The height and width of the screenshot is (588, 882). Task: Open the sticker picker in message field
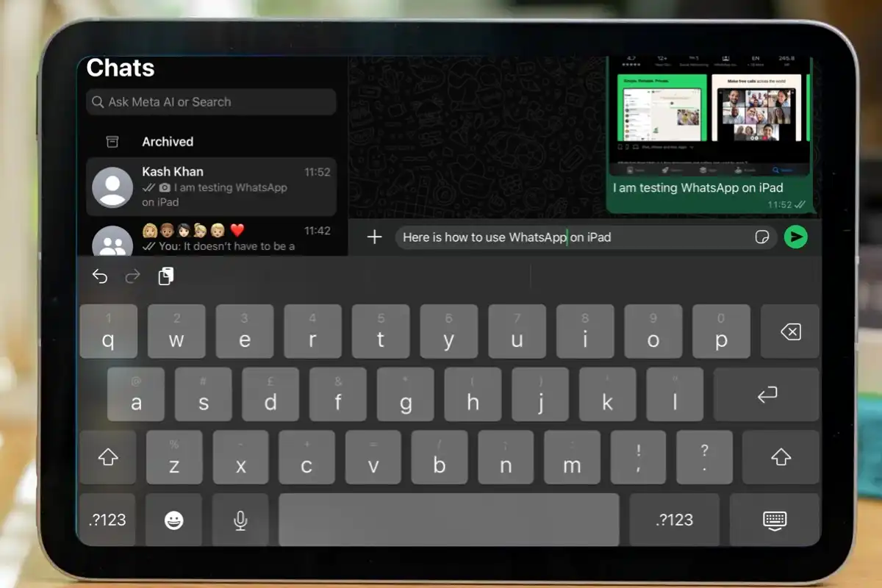click(x=762, y=237)
